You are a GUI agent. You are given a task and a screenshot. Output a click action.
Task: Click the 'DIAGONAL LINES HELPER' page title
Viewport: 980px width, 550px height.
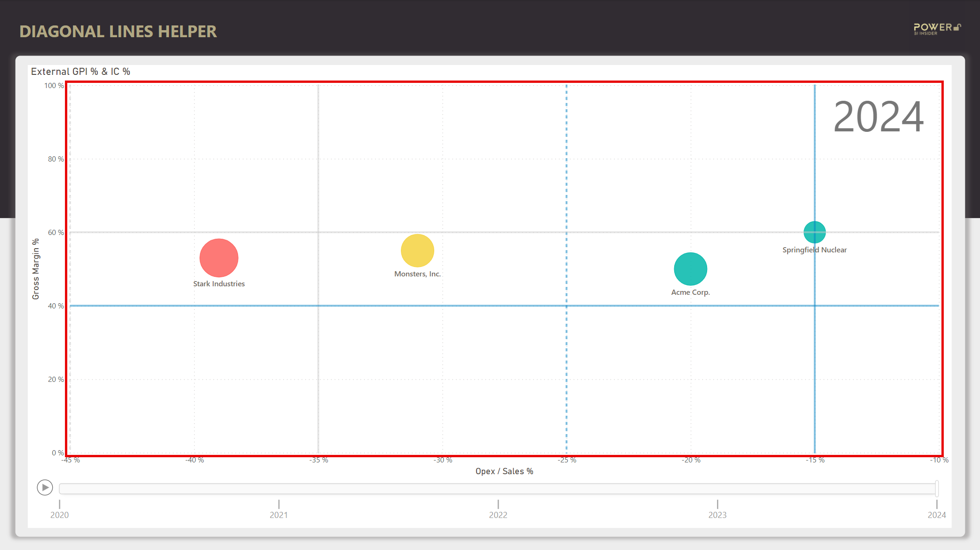coord(118,32)
